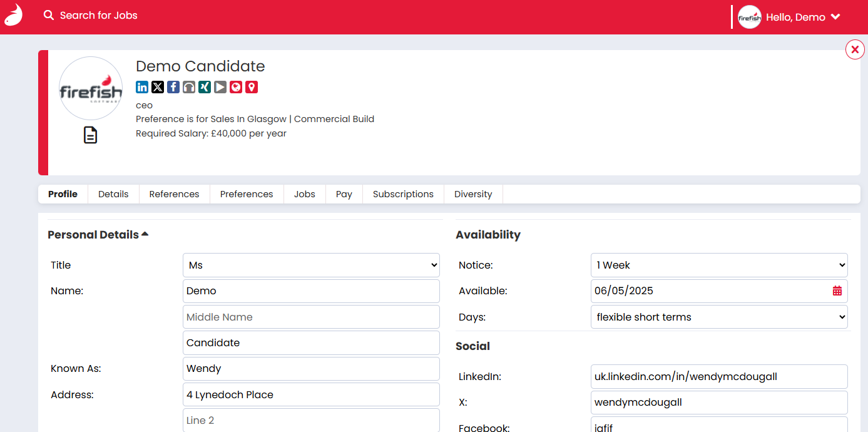
Task: Open the Title dropdown showing Ms
Action: point(311,265)
